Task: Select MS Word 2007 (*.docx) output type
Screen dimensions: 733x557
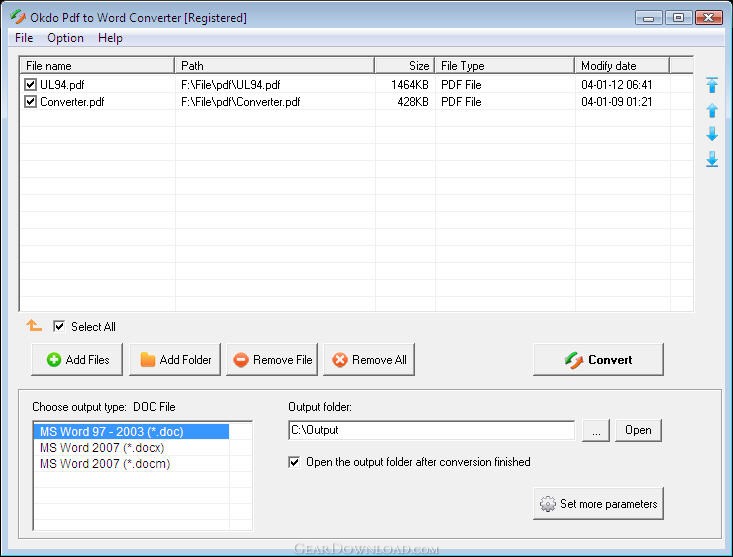Action: (x=102, y=448)
